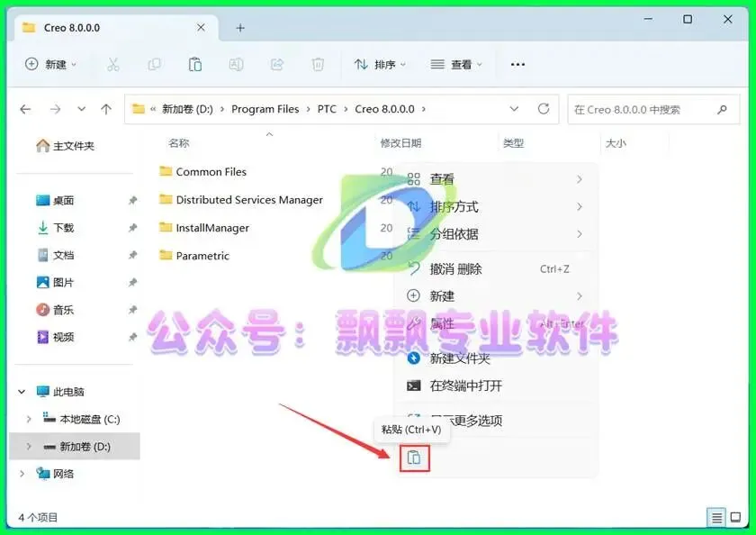The height and width of the screenshot is (535, 756).
Task: Click the paste icon in the context menu
Action: (x=414, y=458)
